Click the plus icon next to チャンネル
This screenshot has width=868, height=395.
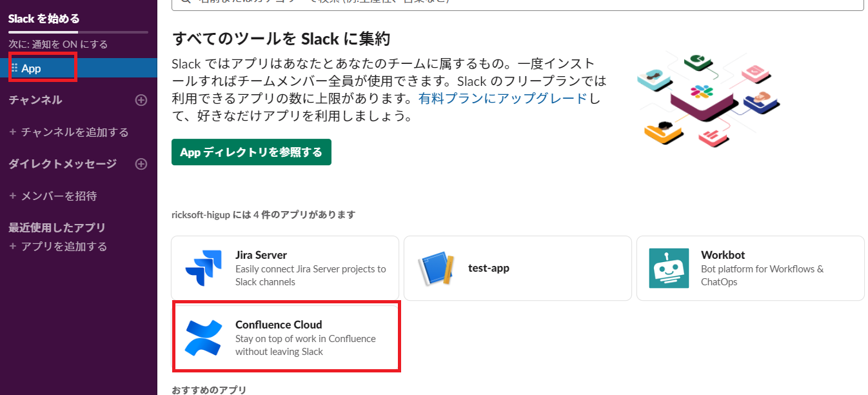(x=141, y=100)
